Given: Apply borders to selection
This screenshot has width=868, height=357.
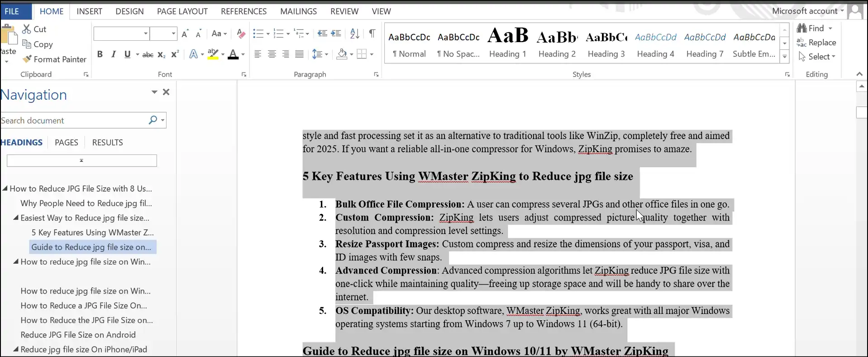Looking at the screenshot, I should click(362, 54).
